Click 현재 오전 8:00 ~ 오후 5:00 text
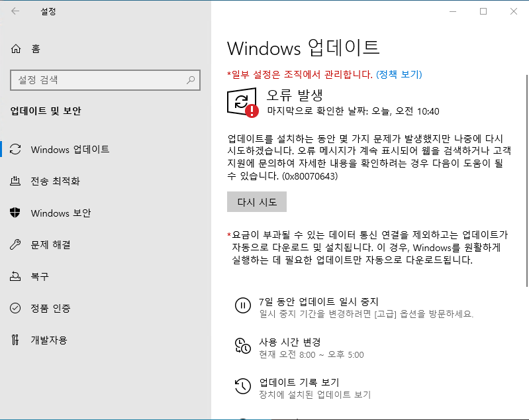The width and height of the screenshot is (529, 420). coord(311,354)
